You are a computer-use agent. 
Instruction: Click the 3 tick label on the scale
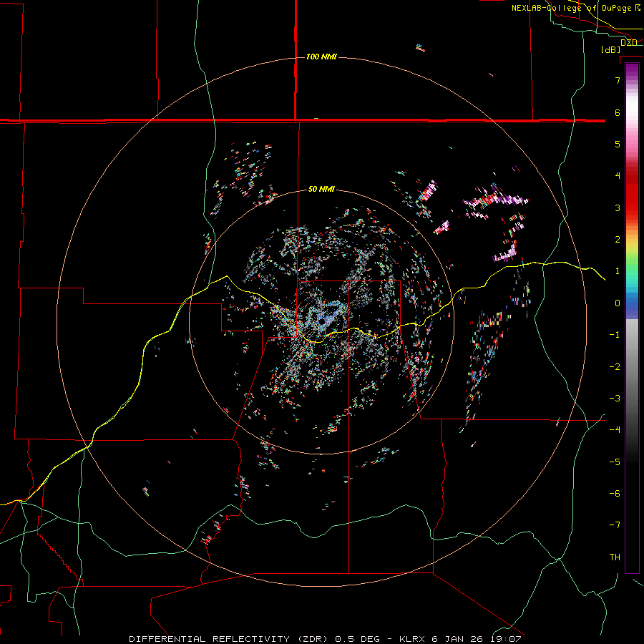(x=618, y=208)
